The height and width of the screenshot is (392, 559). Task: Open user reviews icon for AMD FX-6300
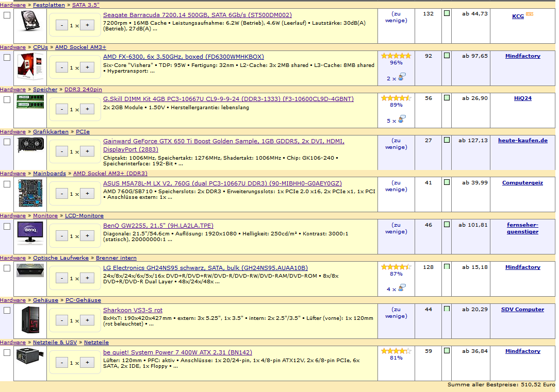point(402,77)
